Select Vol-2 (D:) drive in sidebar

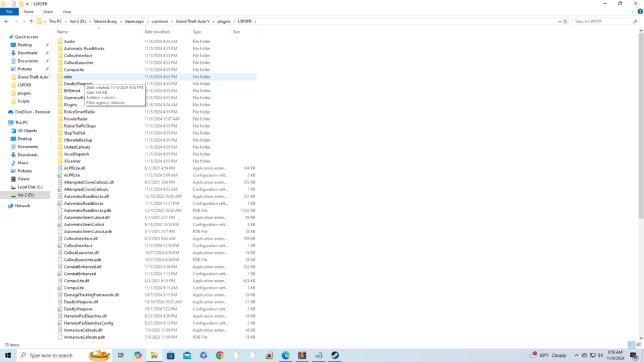tap(26, 195)
